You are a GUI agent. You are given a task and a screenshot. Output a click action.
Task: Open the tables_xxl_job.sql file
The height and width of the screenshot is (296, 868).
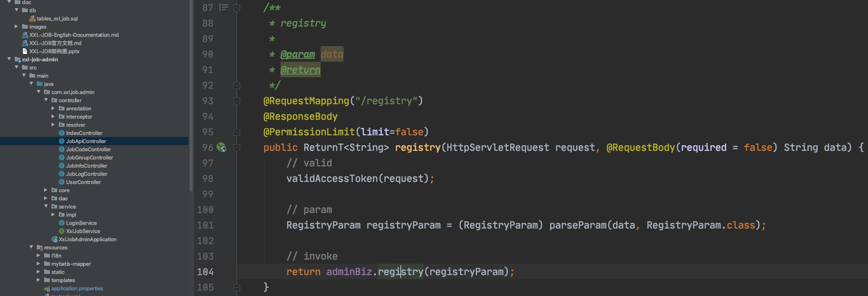tap(57, 18)
